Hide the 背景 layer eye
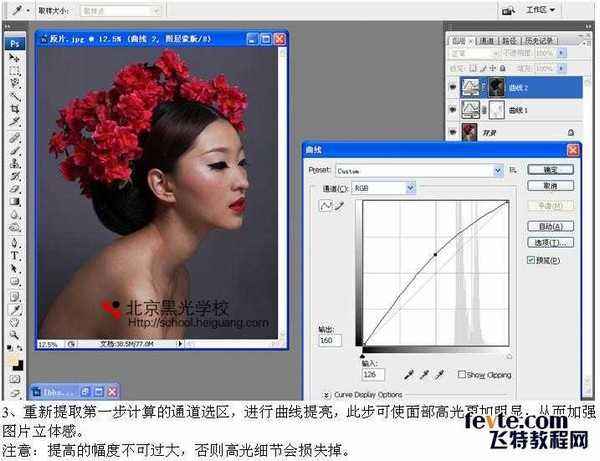Image resolution: width=600 pixels, height=461 pixels. tap(453, 132)
